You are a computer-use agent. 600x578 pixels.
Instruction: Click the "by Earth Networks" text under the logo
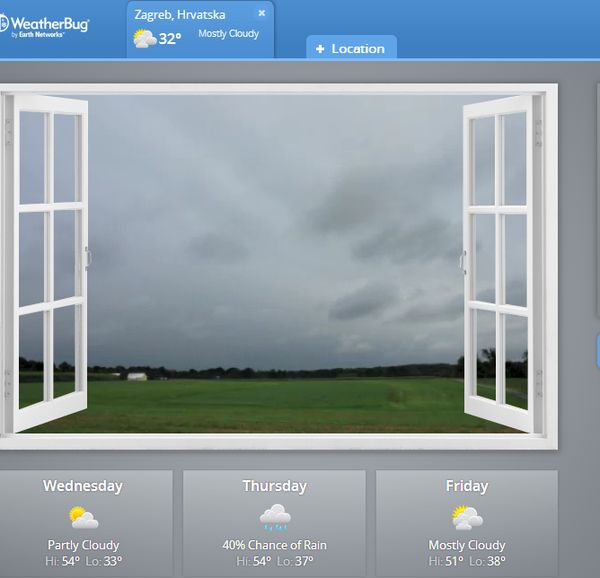click(38, 34)
